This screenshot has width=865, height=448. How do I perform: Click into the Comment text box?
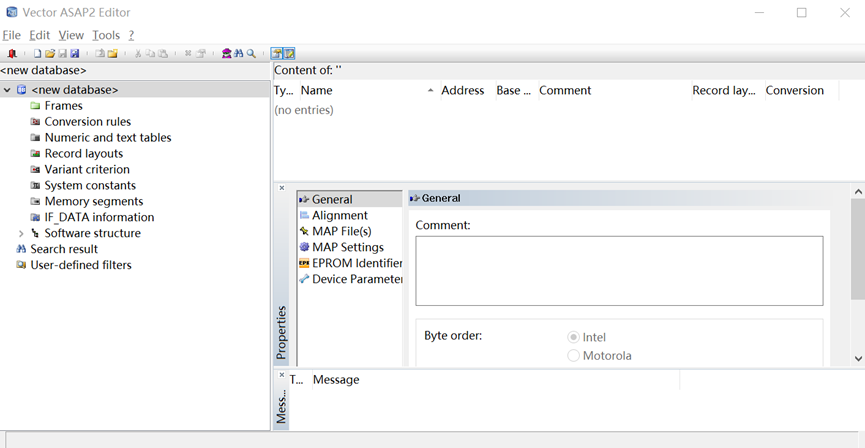click(619, 271)
